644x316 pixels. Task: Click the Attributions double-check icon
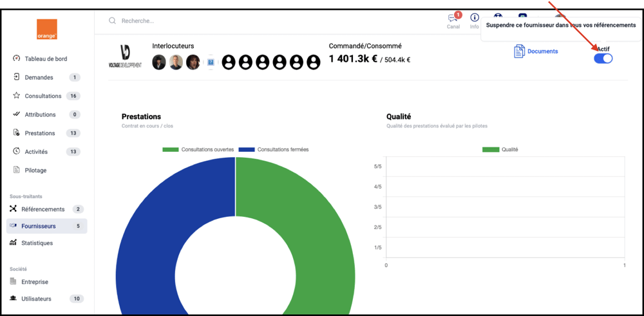pyautogui.click(x=17, y=114)
